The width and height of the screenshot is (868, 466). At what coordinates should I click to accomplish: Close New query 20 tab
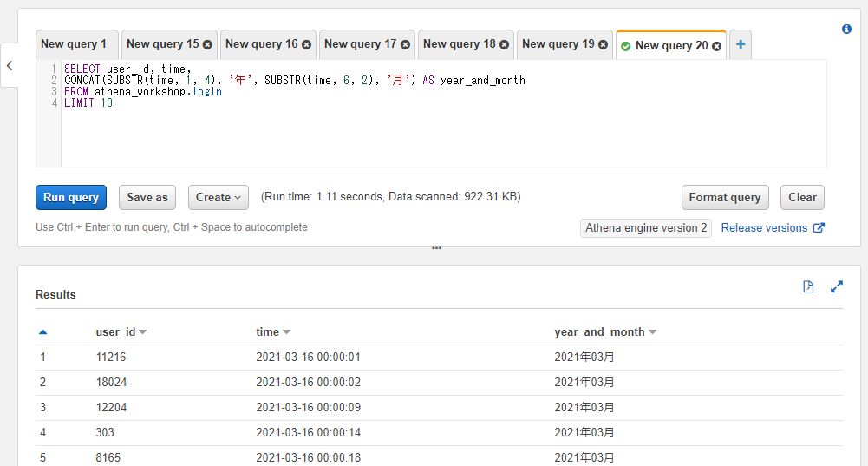(716, 46)
